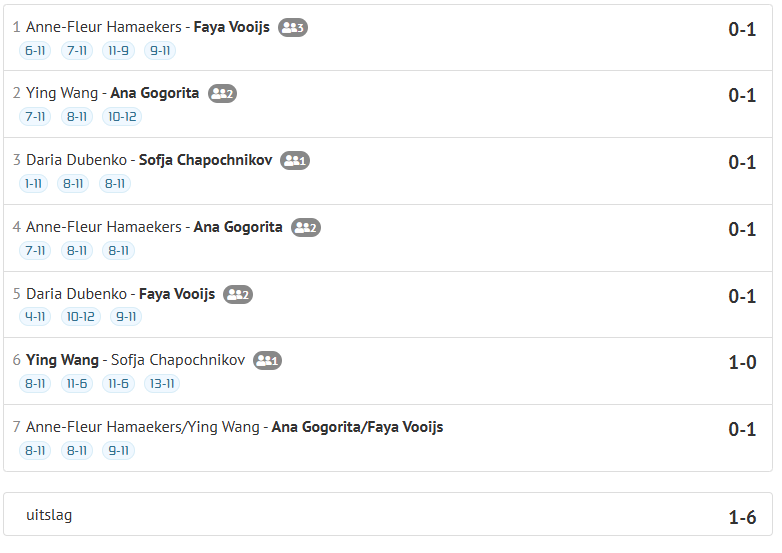
Task: Click spectator badge for Dubenko–Sofja Chapochnikov match
Action: click(295, 161)
